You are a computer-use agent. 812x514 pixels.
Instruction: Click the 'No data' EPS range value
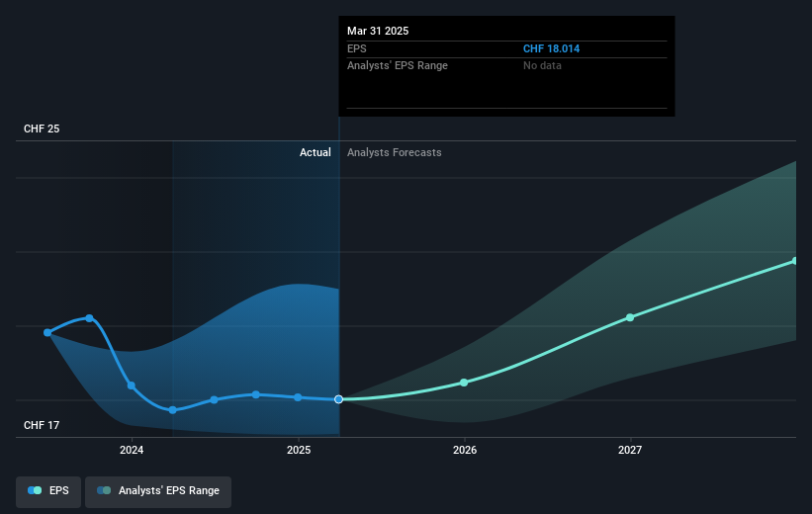coord(542,66)
